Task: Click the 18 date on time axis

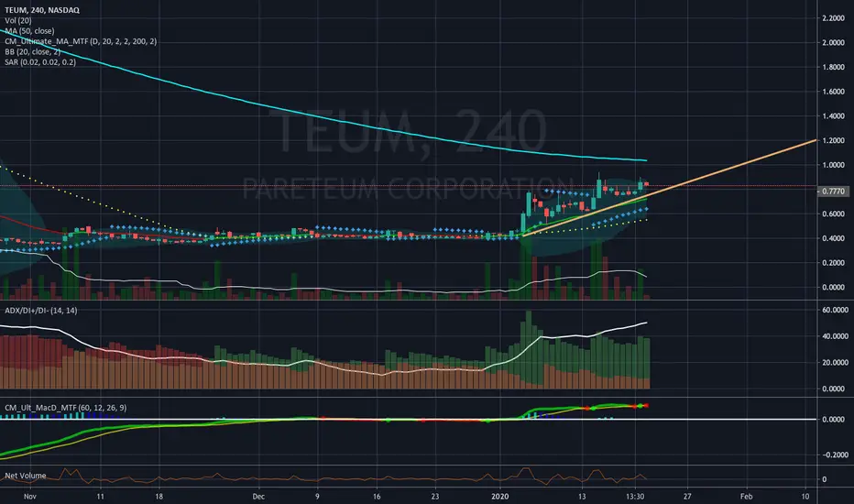Action: [x=159, y=497]
